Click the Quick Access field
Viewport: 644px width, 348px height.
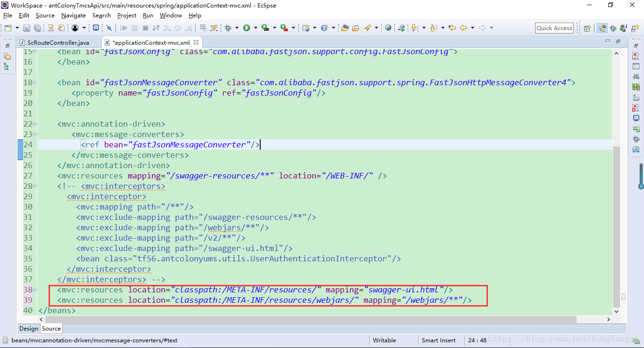(554, 28)
